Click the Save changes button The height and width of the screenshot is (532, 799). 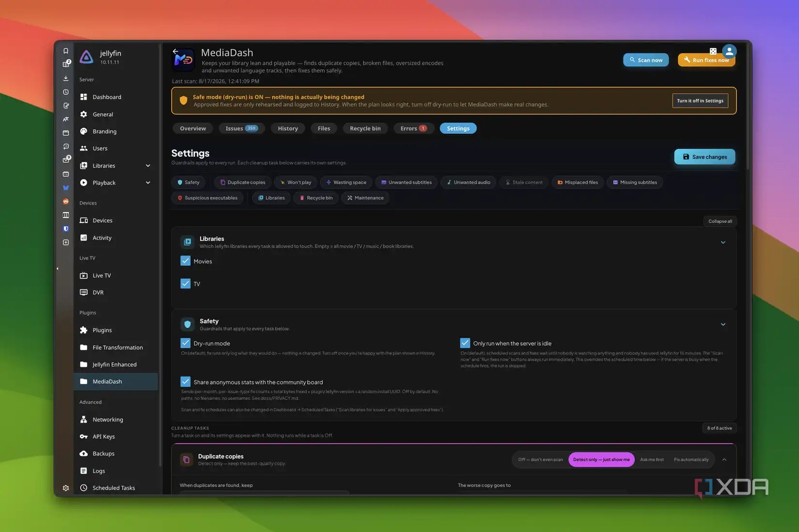[705, 157]
